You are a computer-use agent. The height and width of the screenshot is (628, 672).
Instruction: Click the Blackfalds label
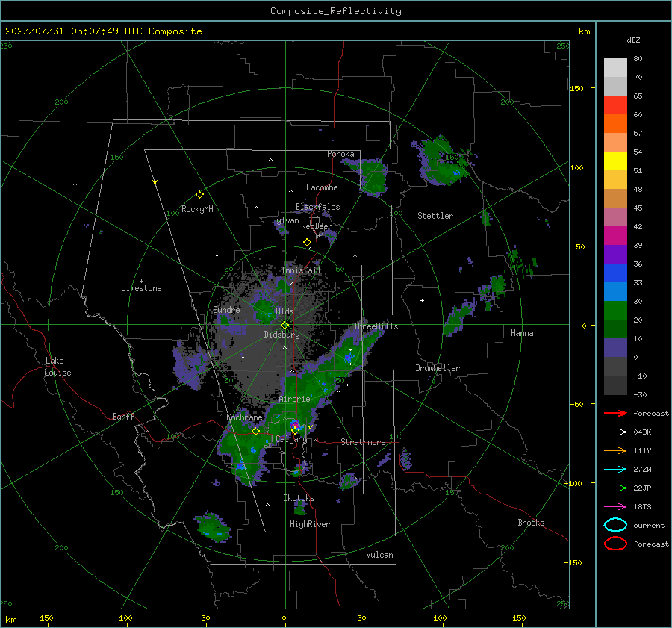[317, 207]
